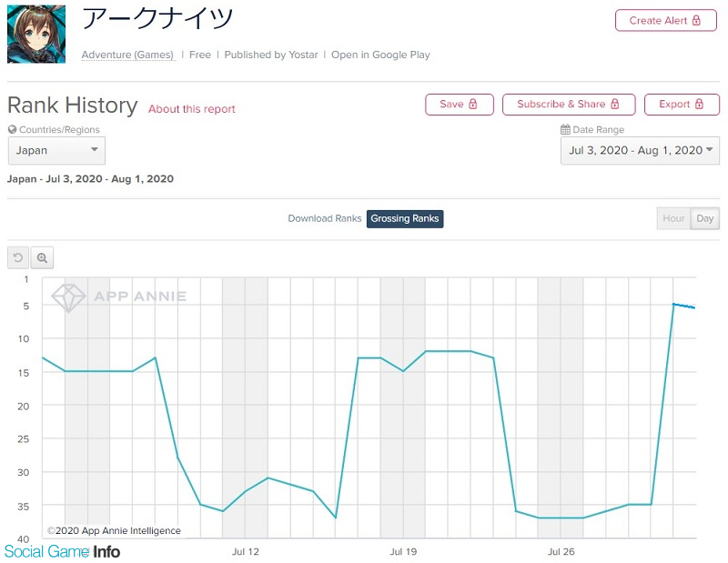Click the Jul 12 axis label
Screen dimensions: 728x563
(246, 552)
